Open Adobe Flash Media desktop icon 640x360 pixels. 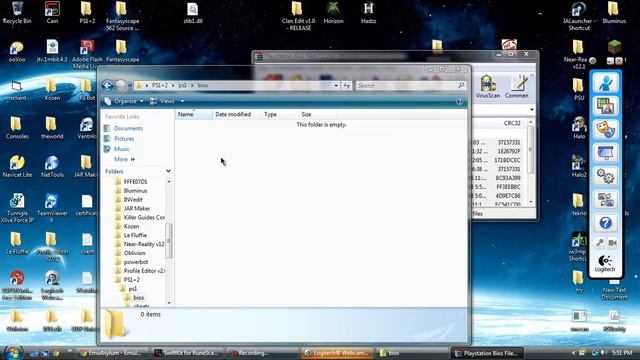pos(87,54)
